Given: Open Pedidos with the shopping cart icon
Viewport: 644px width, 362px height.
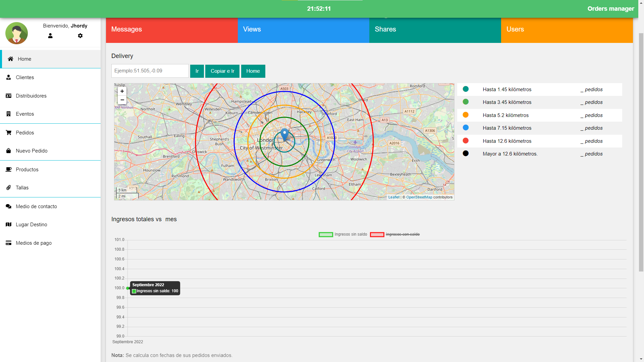Looking at the screenshot, I should click(x=9, y=132).
